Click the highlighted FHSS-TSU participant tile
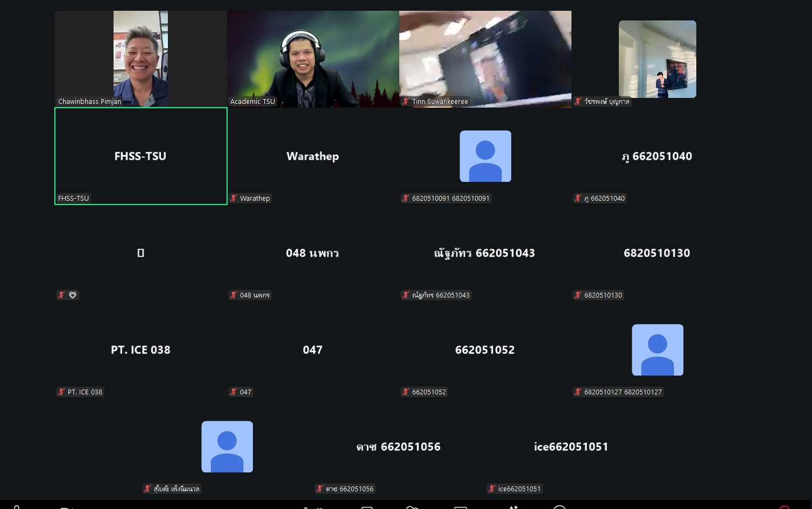Screen dimensions: 812x509 pos(141,156)
